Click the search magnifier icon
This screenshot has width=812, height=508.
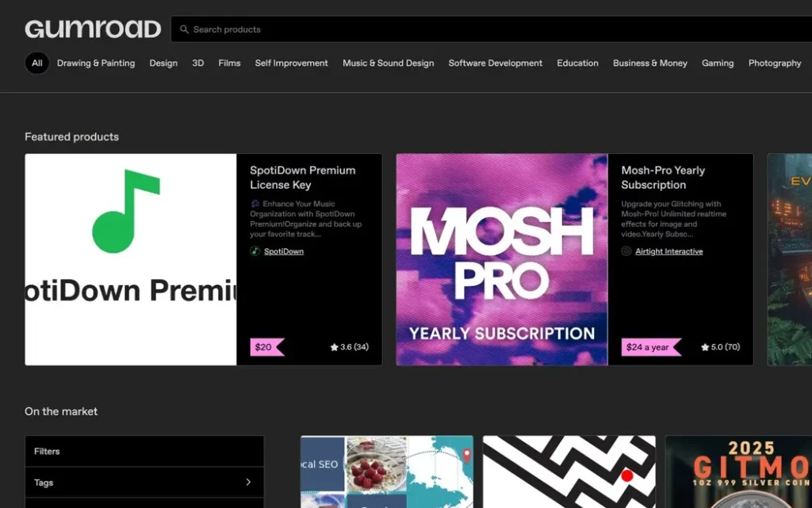[x=184, y=29]
